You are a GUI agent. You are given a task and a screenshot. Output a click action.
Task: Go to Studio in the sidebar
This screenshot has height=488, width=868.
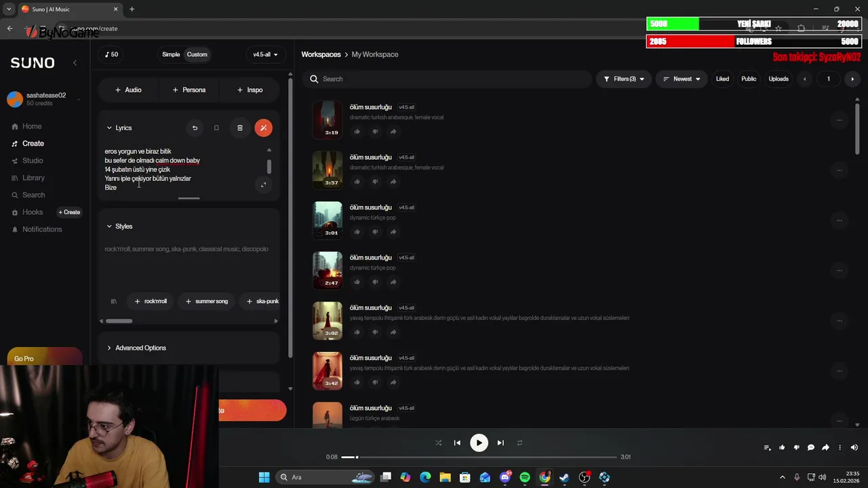pos(32,161)
